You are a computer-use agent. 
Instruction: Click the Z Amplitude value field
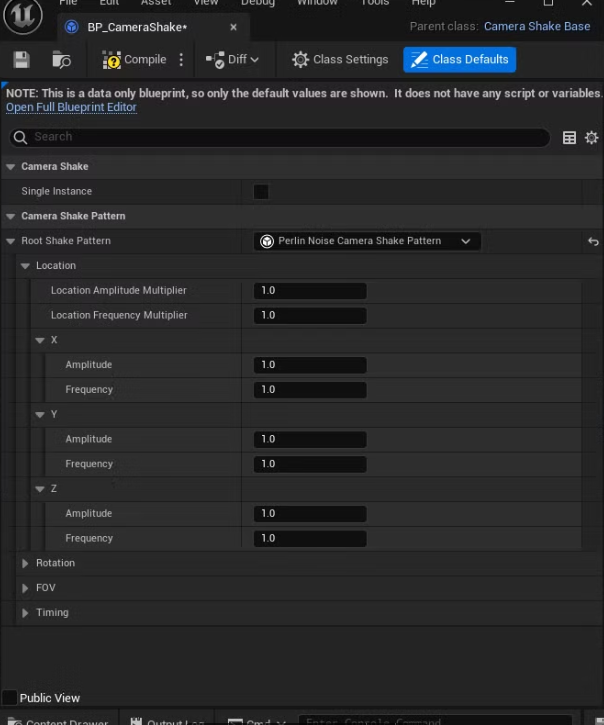coord(310,514)
